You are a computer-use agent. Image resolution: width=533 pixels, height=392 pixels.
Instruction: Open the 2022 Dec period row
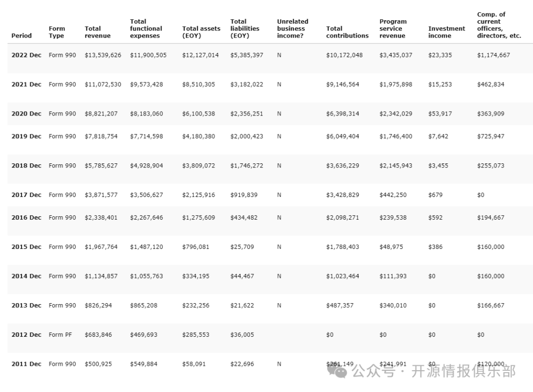[26, 55]
